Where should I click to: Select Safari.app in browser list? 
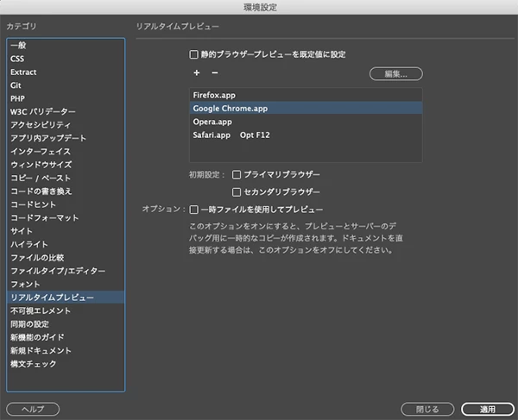tap(306, 135)
